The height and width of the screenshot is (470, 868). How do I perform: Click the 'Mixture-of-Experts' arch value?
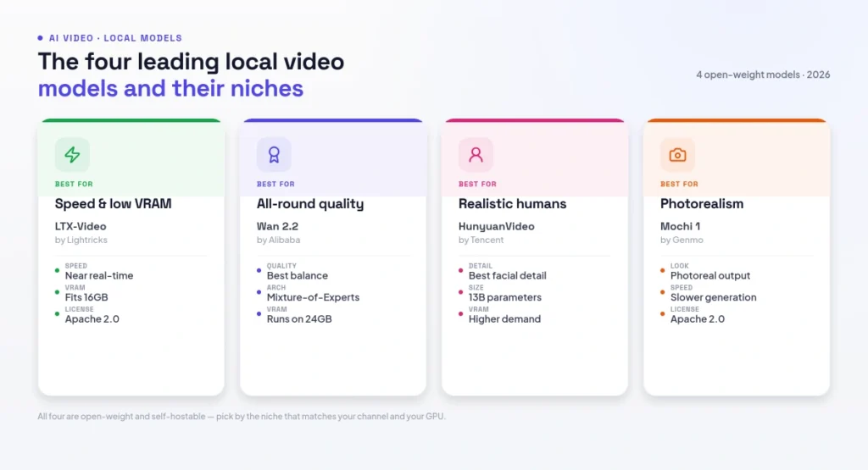click(x=313, y=297)
